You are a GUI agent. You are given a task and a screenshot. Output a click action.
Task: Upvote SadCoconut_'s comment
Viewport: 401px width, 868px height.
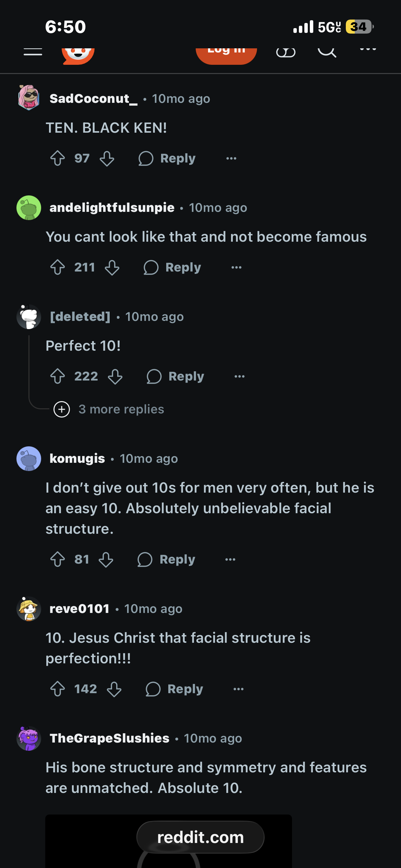[58, 158]
